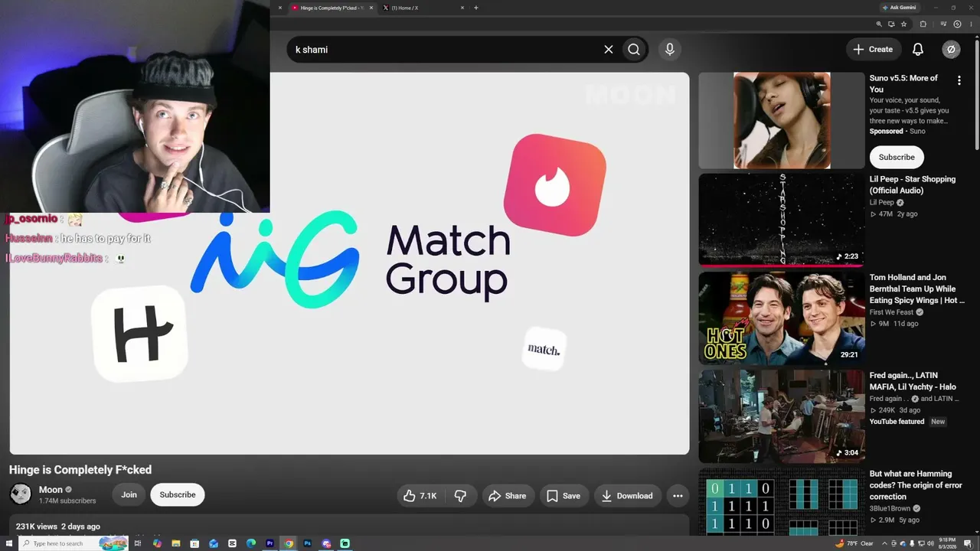Dislike the video with the thumbs-down button
980x551 pixels.
tap(460, 496)
